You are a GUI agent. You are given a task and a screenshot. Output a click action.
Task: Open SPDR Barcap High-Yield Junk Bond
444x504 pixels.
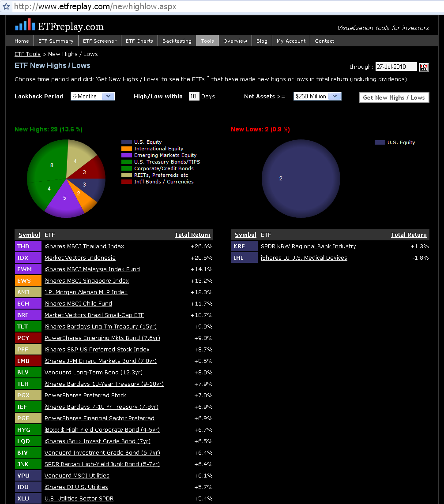click(x=102, y=464)
